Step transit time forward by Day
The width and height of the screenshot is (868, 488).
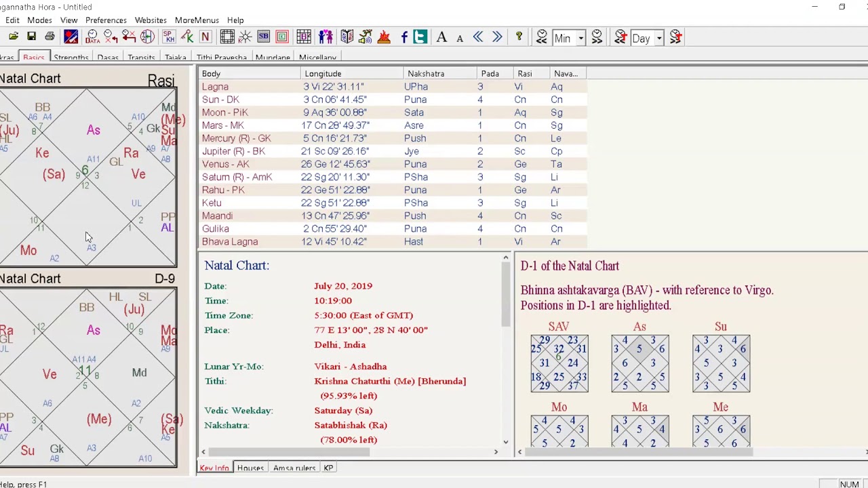coord(675,37)
